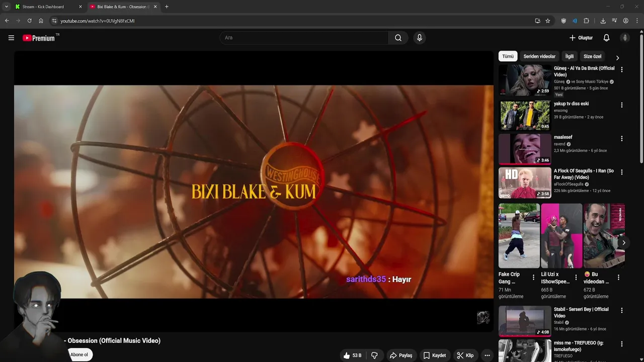Open the YouTube hamburger guide menu

pos(11,38)
